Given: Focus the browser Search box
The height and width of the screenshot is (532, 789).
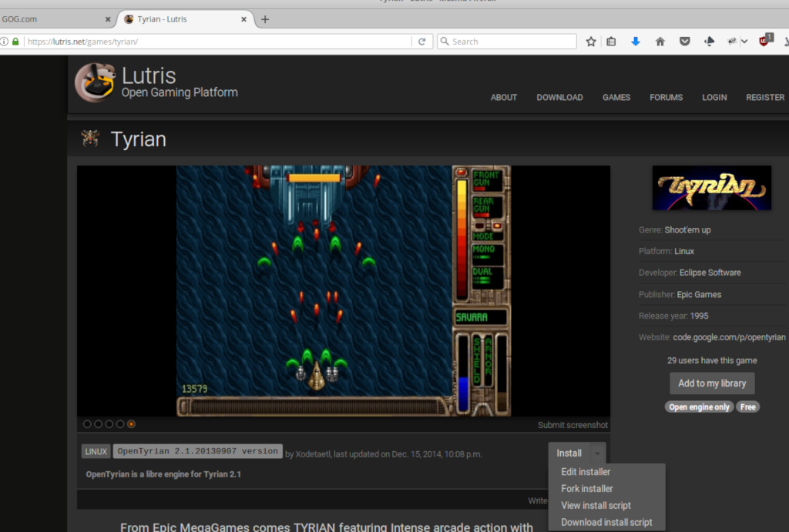Looking at the screenshot, I should click(x=507, y=42).
